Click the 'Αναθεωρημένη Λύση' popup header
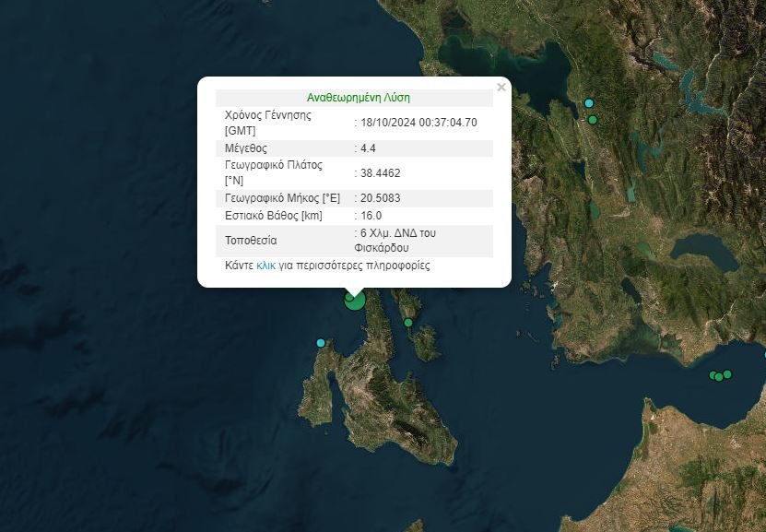 pos(358,98)
